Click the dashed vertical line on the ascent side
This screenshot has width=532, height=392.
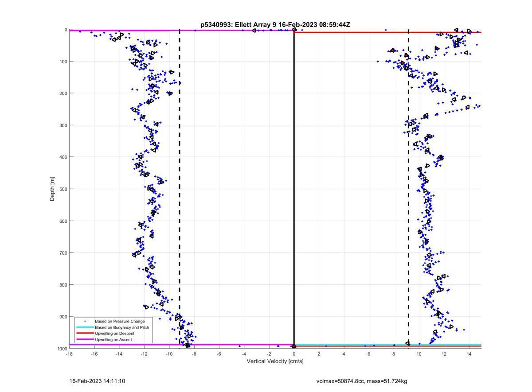click(179, 189)
